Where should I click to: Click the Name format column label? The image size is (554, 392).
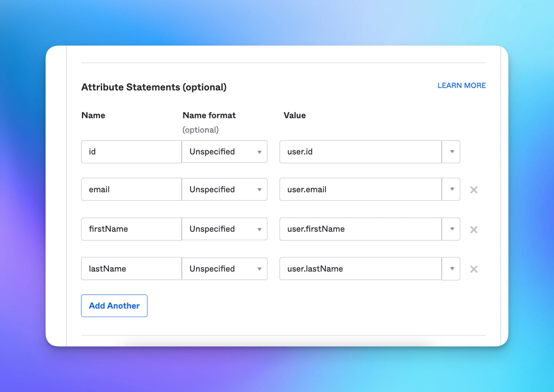coord(209,115)
